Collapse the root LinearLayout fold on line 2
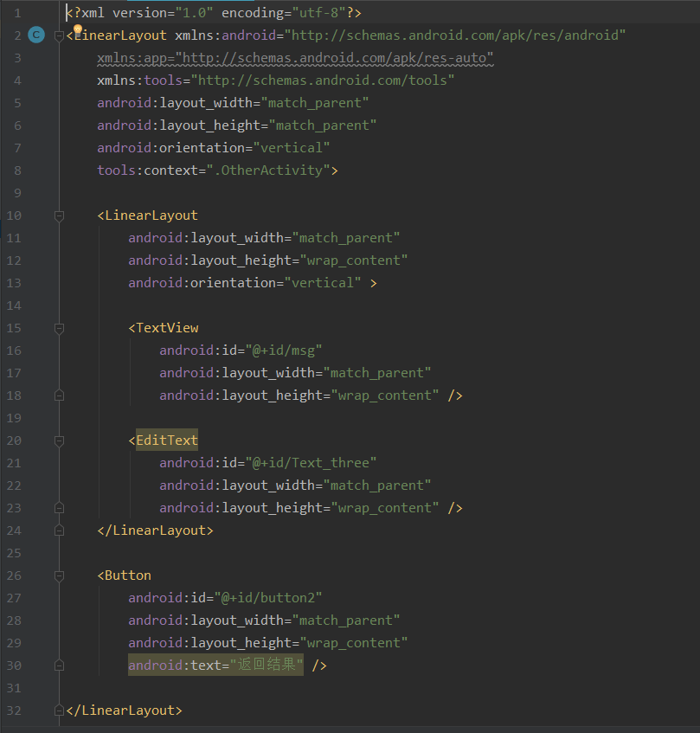The width and height of the screenshot is (700, 733). coord(59,35)
